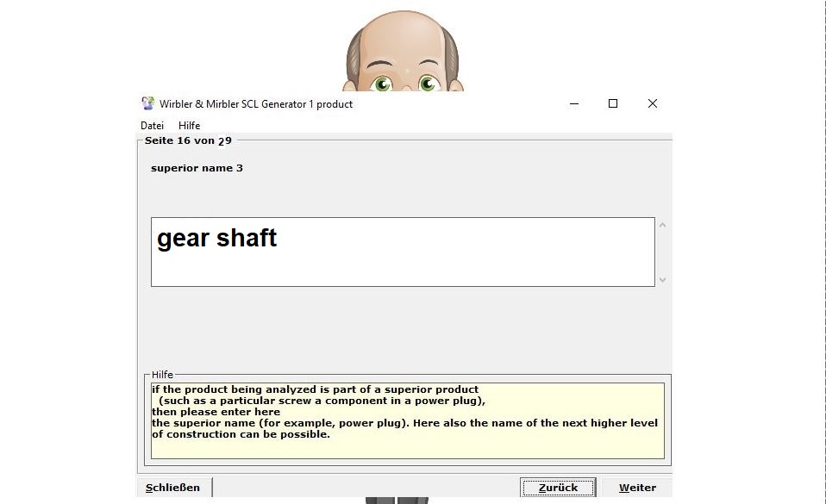Click the 'Seite 16 von 29' page indicator
This screenshot has height=504, width=826.
click(188, 140)
